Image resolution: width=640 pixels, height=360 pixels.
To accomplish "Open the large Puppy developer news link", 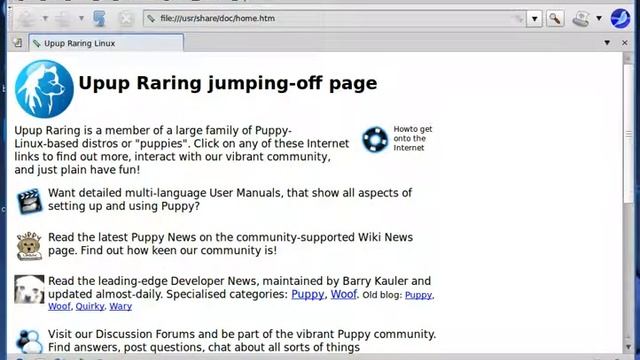I will 307,294.
